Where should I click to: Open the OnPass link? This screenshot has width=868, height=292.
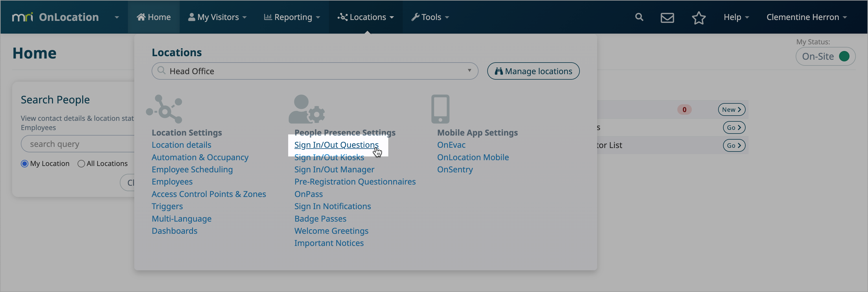[x=308, y=194]
